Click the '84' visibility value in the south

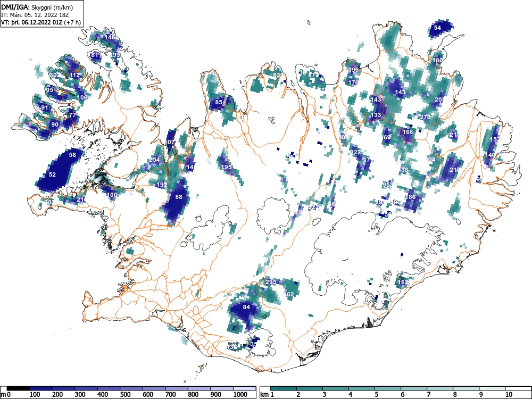247,307
